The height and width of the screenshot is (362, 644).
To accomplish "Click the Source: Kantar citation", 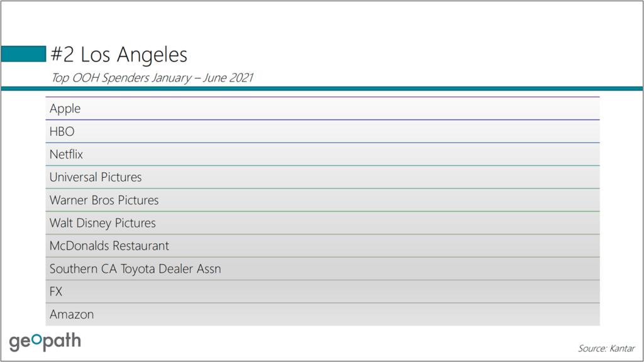I will pyautogui.click(x=606, y=348).
